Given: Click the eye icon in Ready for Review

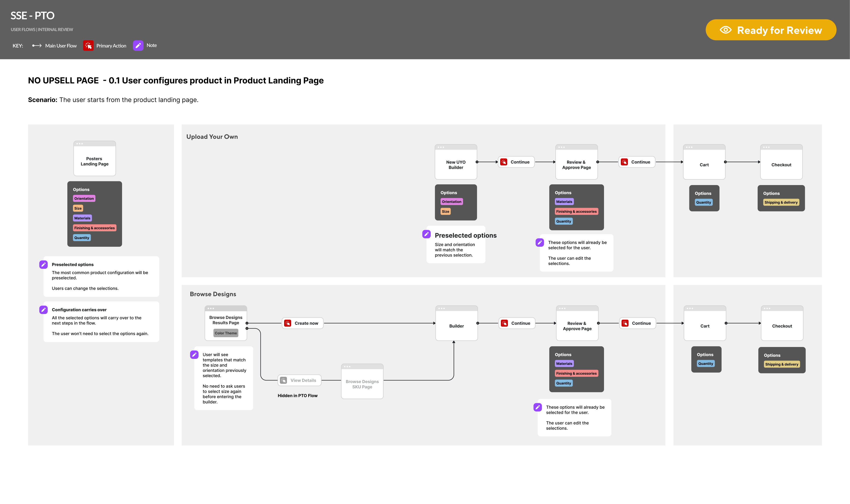Looking at the screenshot, I should pyautogui.click(x=725, y=30).
